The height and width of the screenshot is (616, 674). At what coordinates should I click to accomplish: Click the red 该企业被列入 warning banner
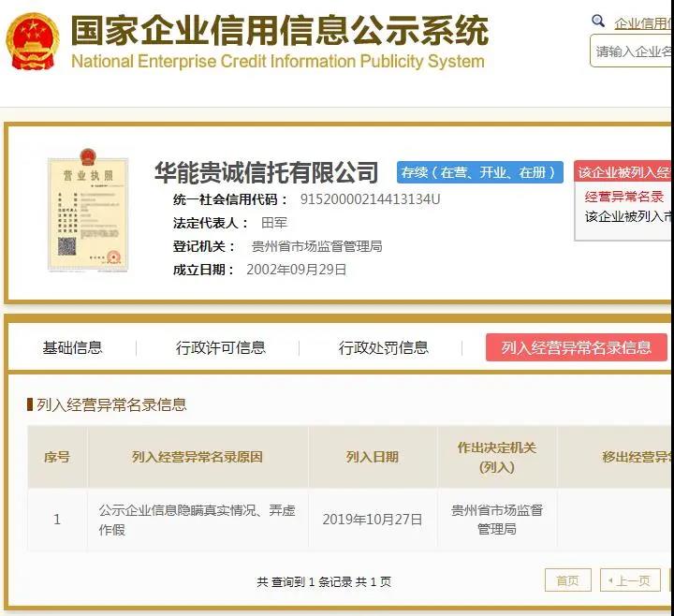point(623,172)
